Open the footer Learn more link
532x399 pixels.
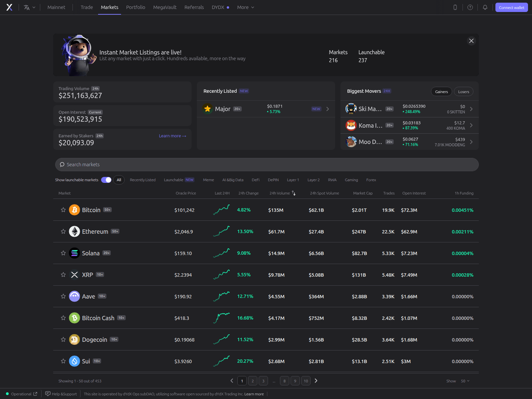click(254, 394)
